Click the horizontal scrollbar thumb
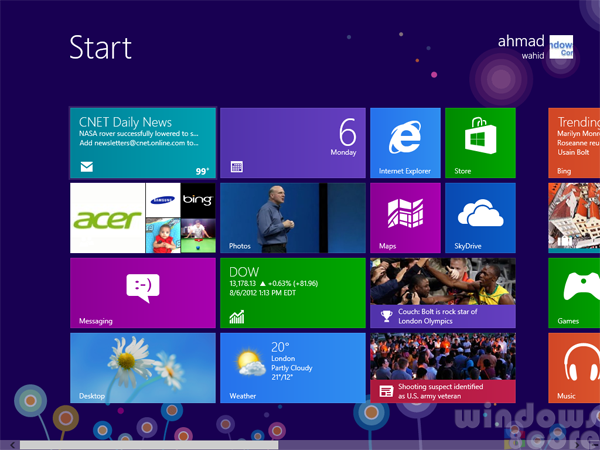 (x=149, y=445)
